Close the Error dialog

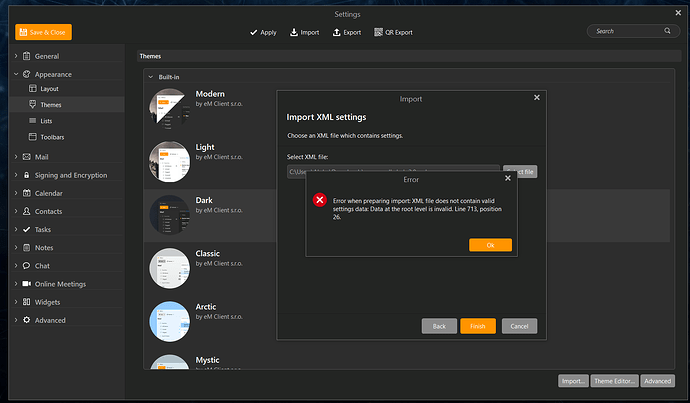(508, 178)
